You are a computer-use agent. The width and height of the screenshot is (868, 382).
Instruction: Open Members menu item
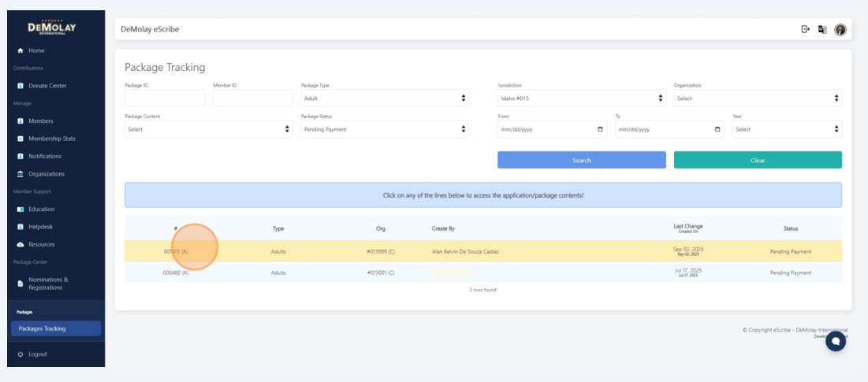41,121
